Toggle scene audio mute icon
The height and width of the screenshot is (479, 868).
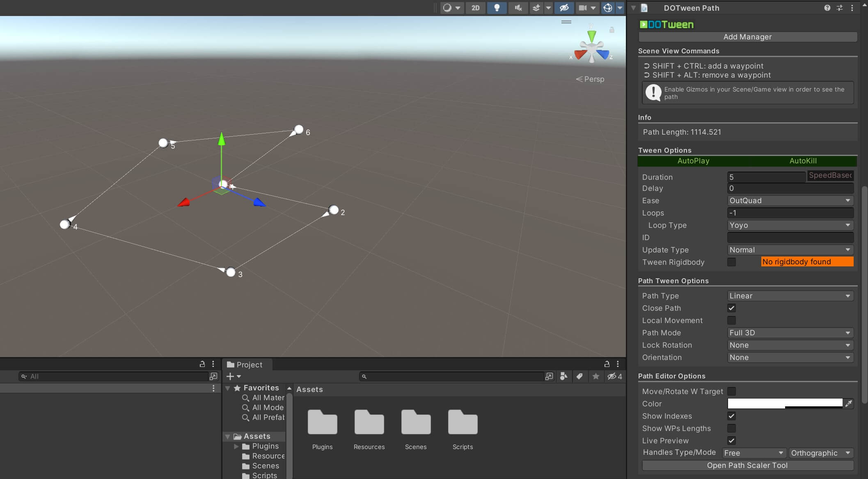518,8
